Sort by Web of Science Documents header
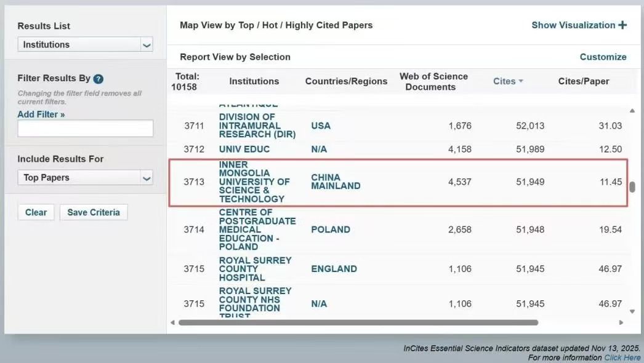This screenshot has width=644, height=363. pyautogui.click(x=433, y=81)
